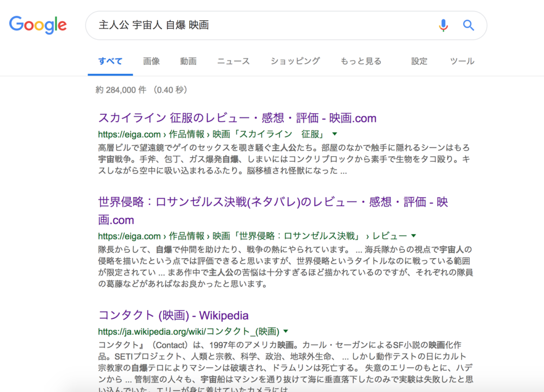Expand dropdown arrow beside the ja.wikipedia.org URL
Screen dimensions: 544x392
286,331
